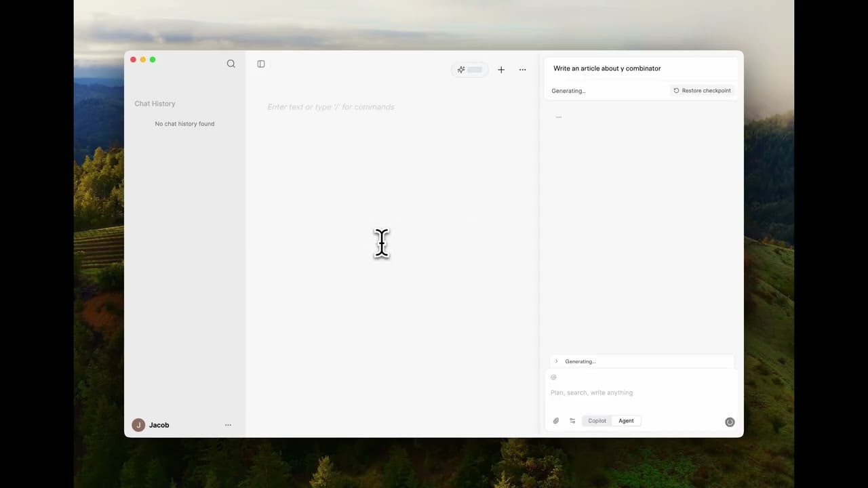Screen dimensions: 868x488
Task: Click the AI sparkle pill button
Action: [469, 70]
